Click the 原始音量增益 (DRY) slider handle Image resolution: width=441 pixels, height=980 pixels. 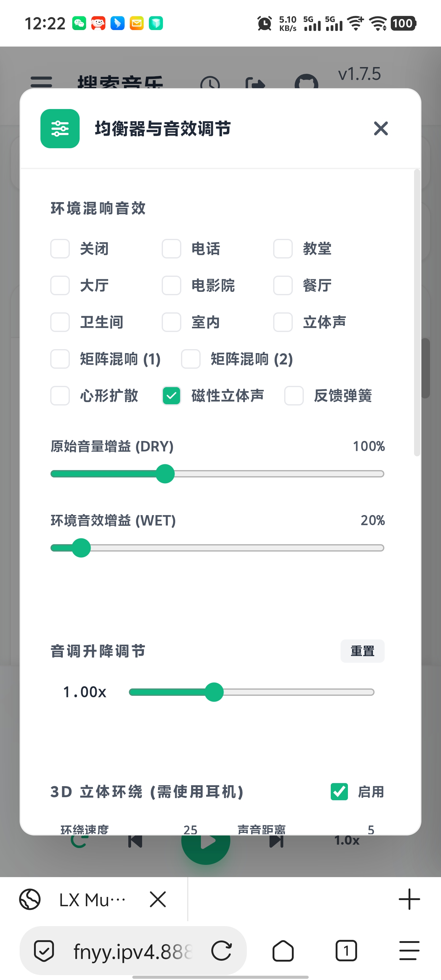coord(165,474)
